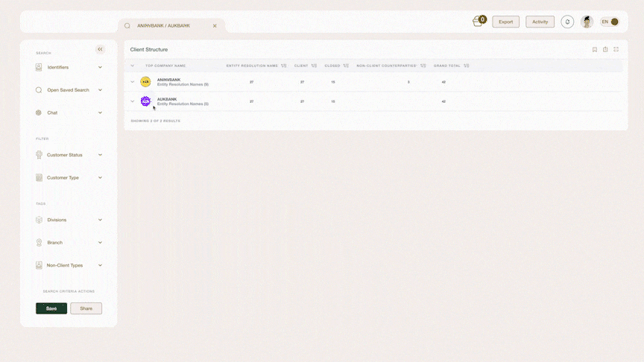The width and height of the screenshot is (644, 362).
Task: Click the Branch location pin icon
Action: coord(39,243)
